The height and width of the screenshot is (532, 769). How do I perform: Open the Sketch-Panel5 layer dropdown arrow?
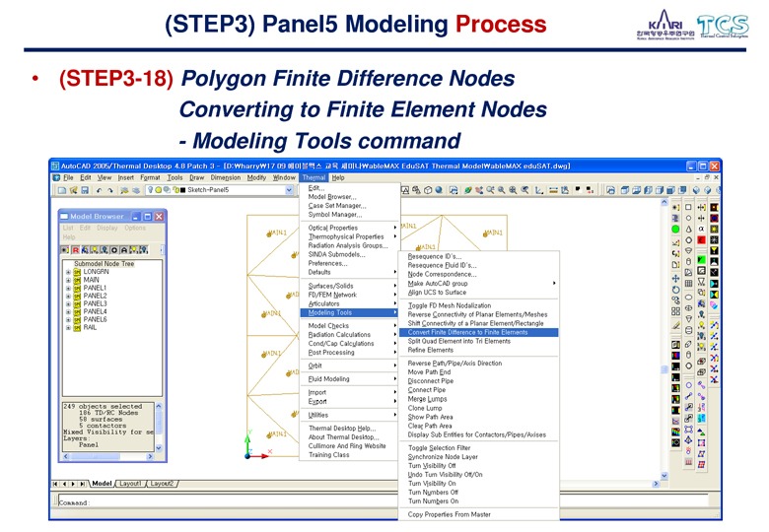tap(289, 190)
